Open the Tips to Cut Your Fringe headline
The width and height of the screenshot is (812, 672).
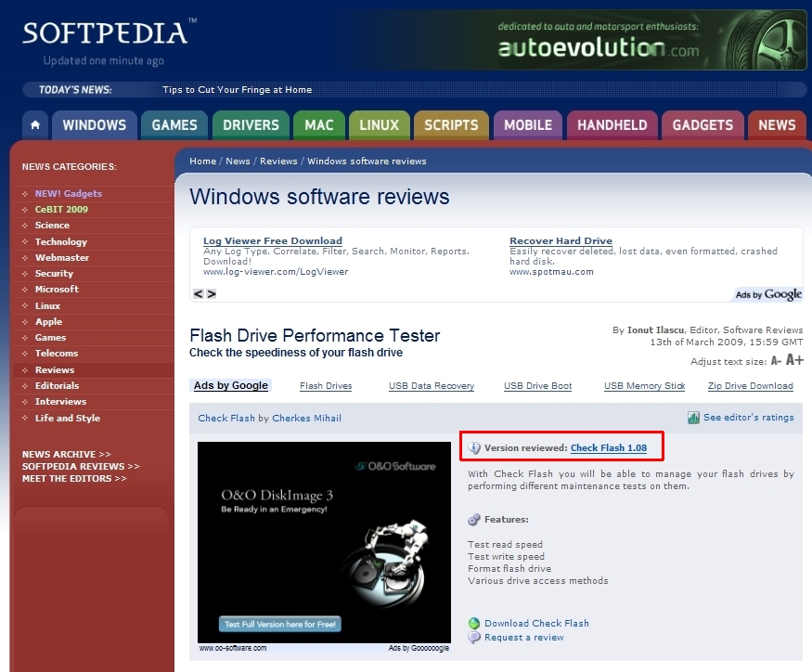(x=238, y=90)
